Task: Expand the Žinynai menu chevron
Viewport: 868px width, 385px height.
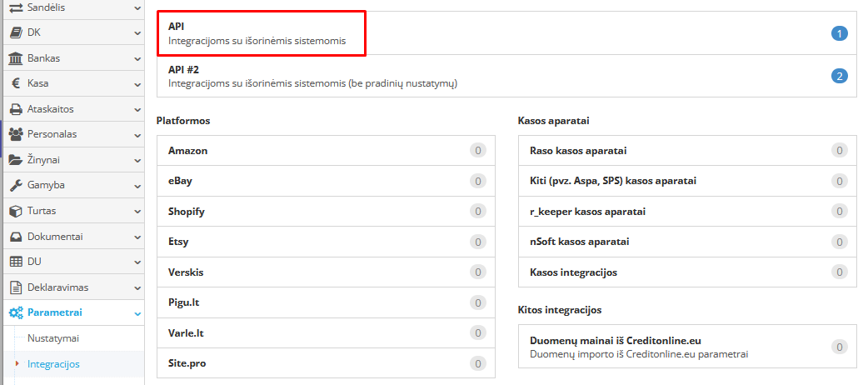Action: click(x=137, y=160)
